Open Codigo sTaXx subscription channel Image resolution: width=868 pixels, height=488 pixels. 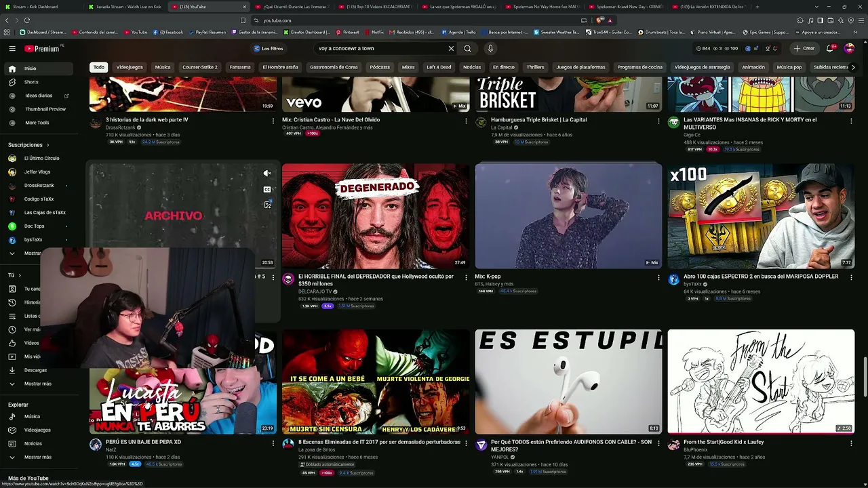point(39,199)
